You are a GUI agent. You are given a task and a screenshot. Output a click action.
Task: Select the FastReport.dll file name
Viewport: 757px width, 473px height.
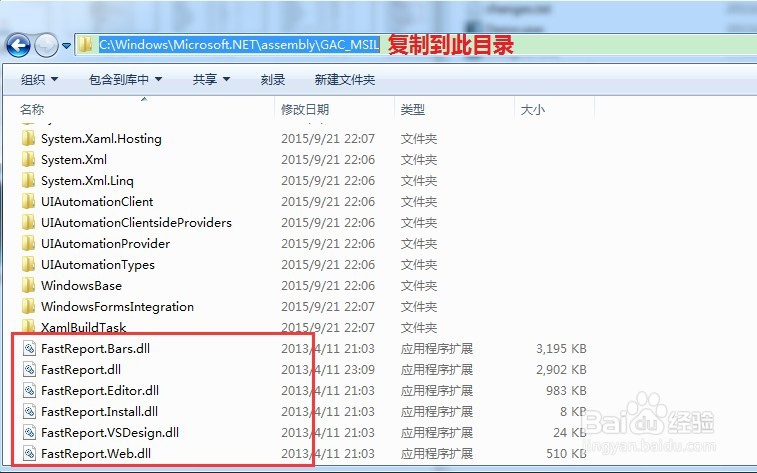coord(81,369)
